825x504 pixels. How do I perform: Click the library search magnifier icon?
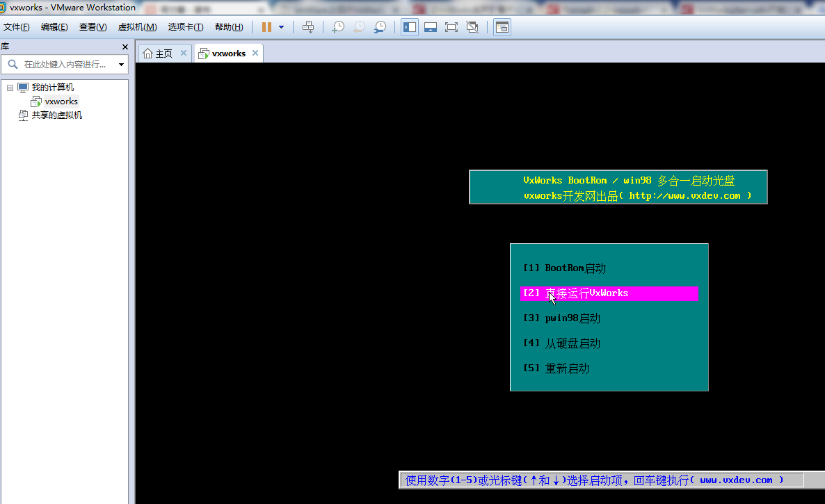tap(13, 65)
